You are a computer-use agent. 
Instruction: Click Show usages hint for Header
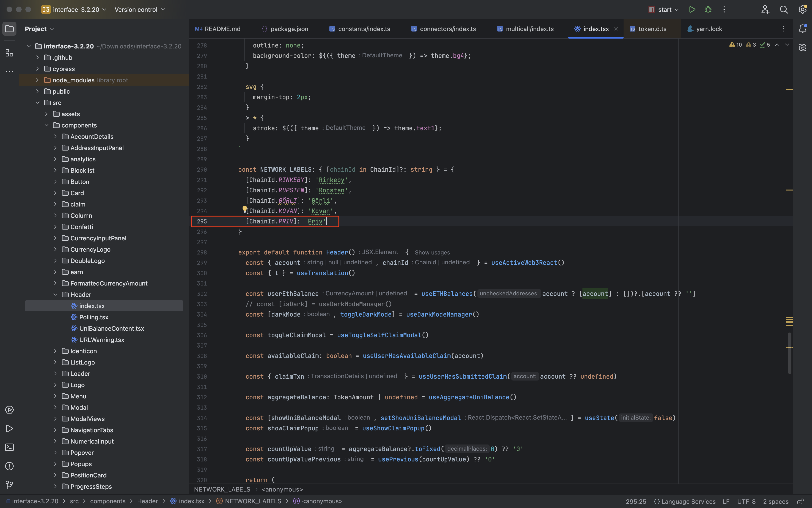(x=432, y=252)
